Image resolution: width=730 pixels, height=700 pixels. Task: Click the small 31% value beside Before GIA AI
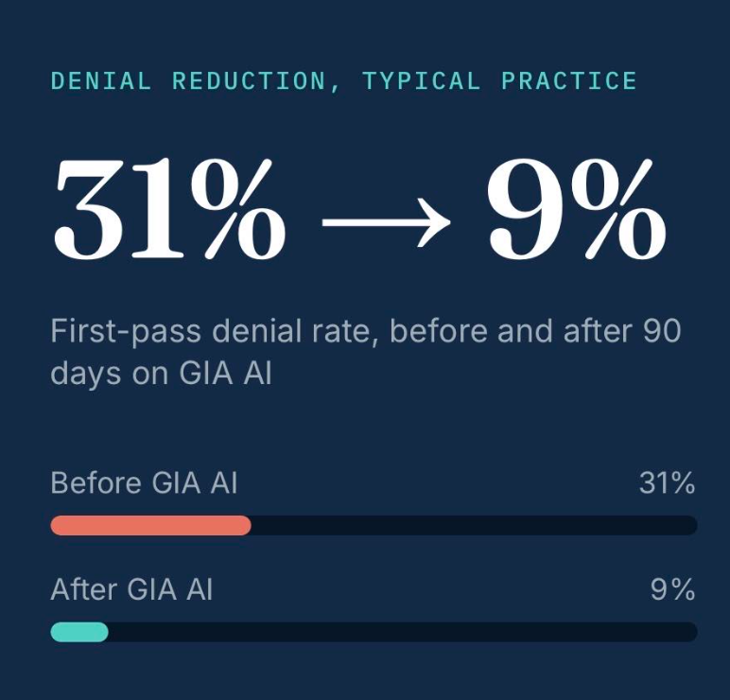click(667, 483)
